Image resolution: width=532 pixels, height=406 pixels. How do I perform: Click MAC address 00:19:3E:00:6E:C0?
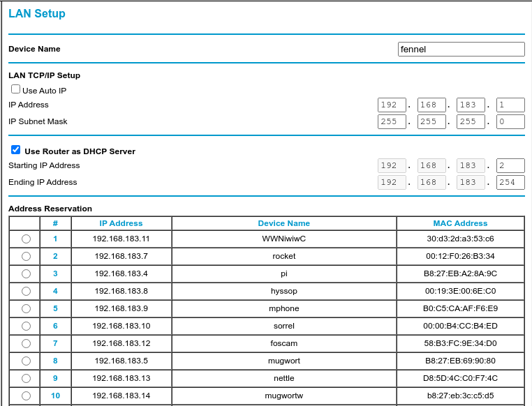point(460,291)
